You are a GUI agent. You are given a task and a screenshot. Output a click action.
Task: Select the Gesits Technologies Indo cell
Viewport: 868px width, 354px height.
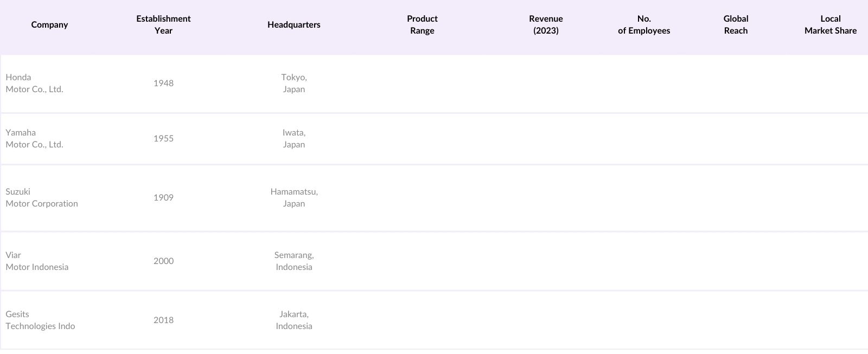(x=40, y=320)
